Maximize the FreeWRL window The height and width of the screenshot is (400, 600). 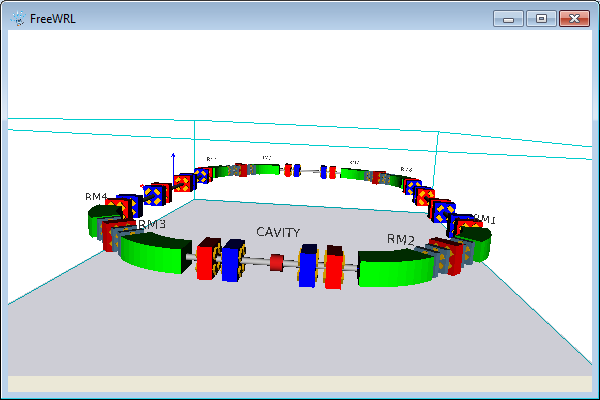(x=541, y=18)
